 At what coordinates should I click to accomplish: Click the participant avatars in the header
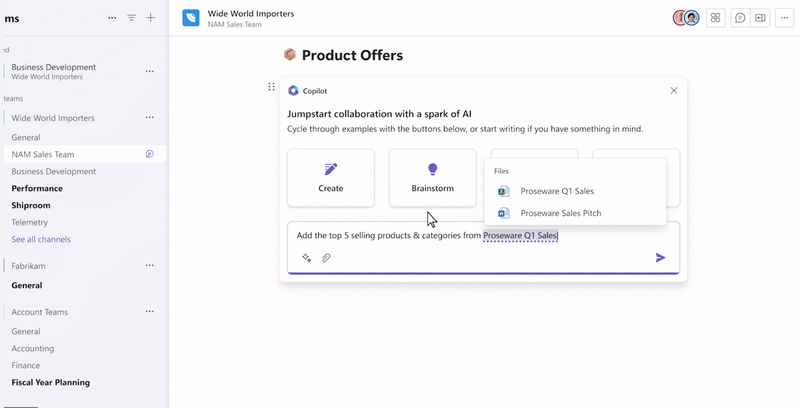pyautogui.click(x=685, y=18)
